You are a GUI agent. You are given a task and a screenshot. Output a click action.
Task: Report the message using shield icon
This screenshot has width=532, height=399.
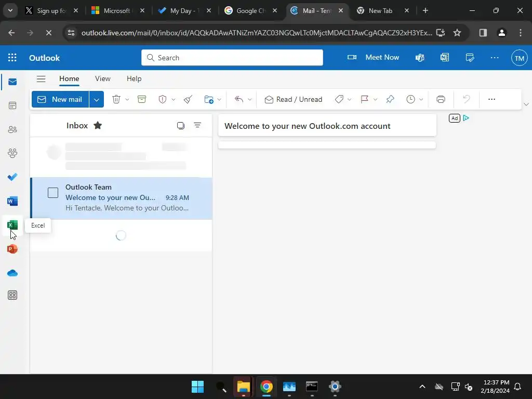point(163,99)
